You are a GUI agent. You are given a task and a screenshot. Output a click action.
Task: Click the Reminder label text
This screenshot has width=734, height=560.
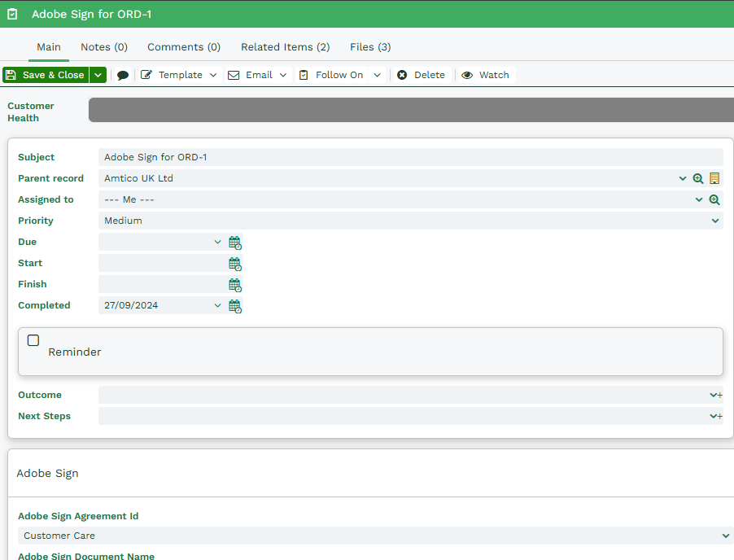[x=74, y=352]
